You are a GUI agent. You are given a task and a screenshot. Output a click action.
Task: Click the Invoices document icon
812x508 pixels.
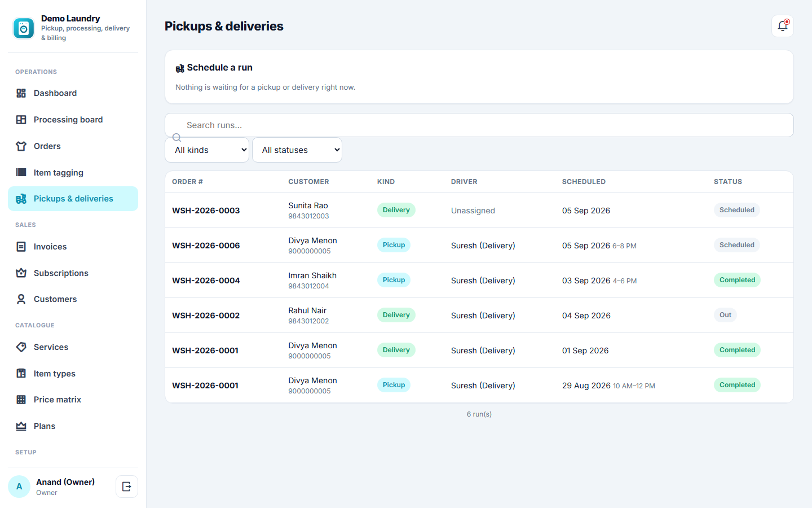click(21, 247)
